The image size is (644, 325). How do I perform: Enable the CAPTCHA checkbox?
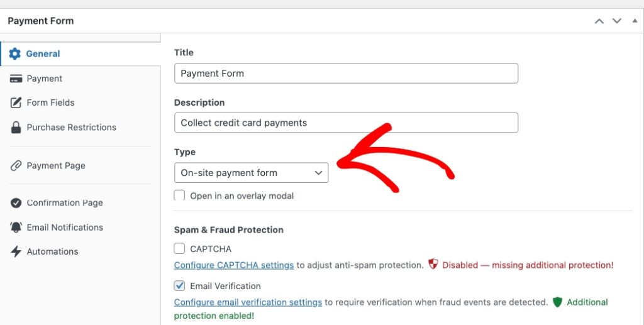coord(180,249)
